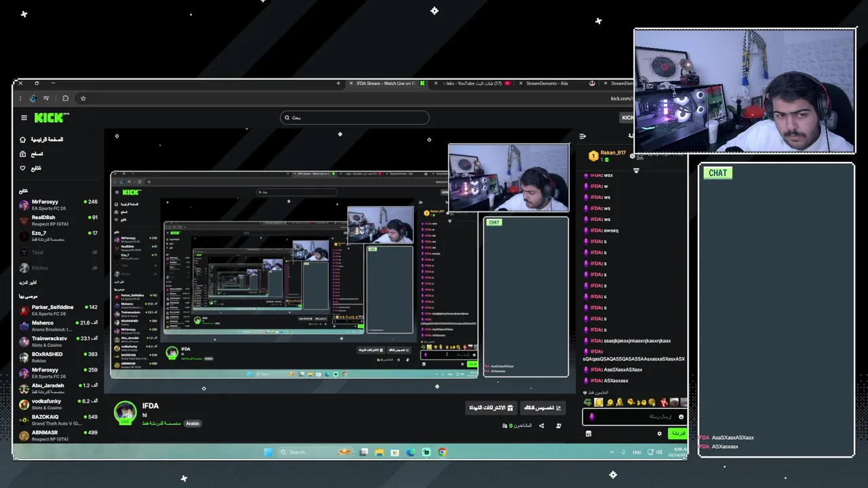Open the browser three-dot menu
Image resolution: width=868 pixels, height=488 pixels.
[20, 98]
